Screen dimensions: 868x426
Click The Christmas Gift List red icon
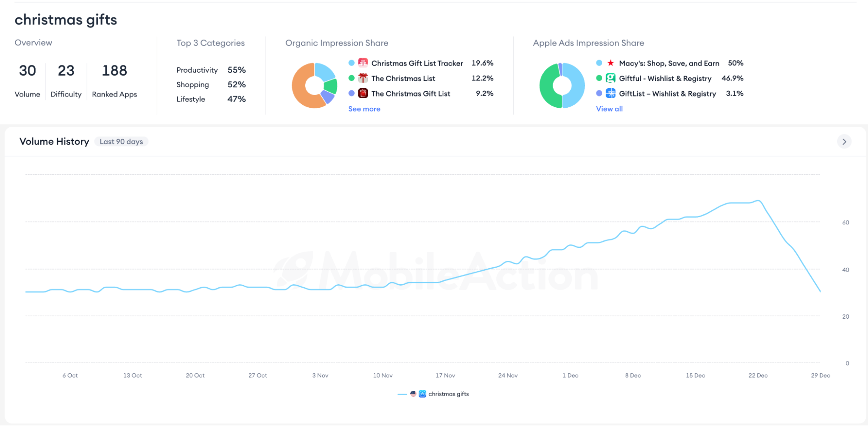coord(363,93)
